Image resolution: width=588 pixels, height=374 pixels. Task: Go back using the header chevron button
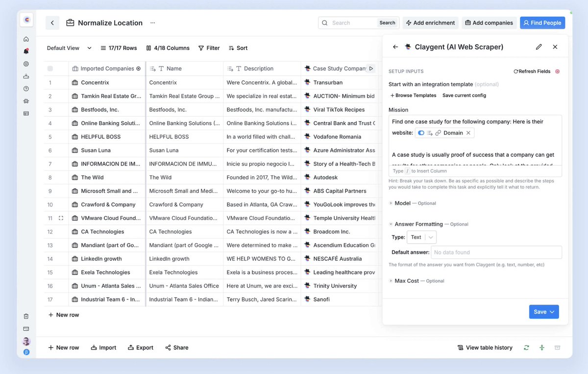point(52,23)
